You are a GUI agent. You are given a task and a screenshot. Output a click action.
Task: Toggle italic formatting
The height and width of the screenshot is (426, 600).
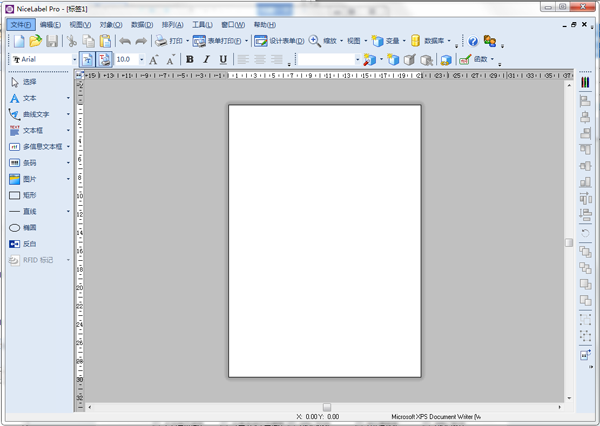click(x=206, y=60)
